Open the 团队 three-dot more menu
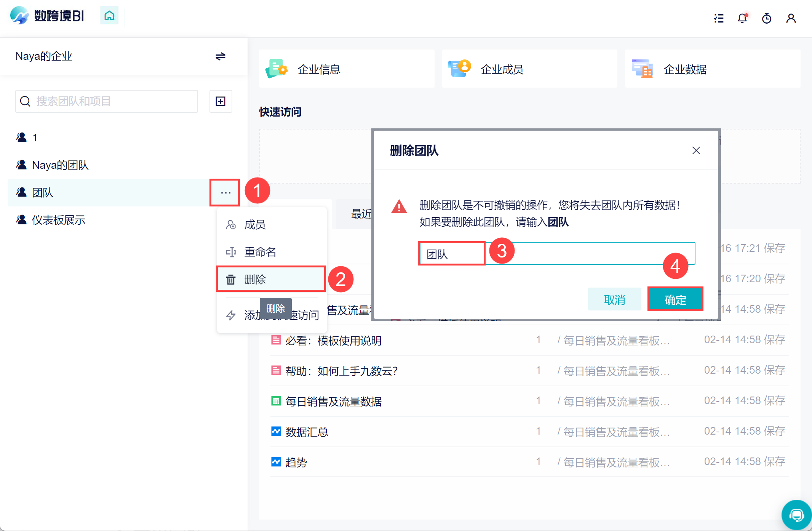Screen dimensions: 812x531 point(225,193)
